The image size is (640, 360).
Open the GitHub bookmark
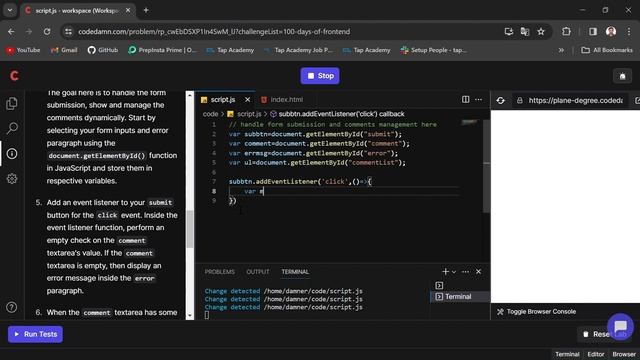103,50
